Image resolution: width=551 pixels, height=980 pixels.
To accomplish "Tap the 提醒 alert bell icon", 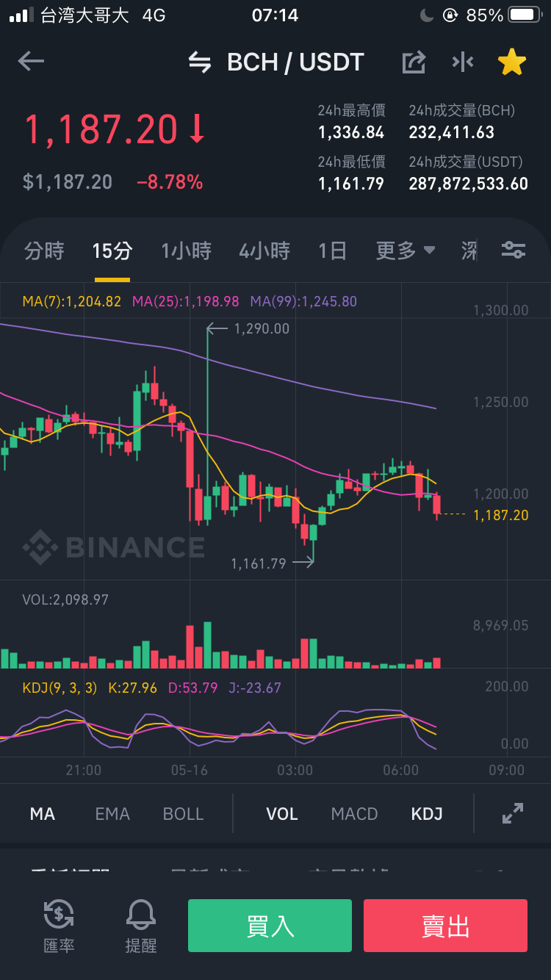I will [141, 926].
